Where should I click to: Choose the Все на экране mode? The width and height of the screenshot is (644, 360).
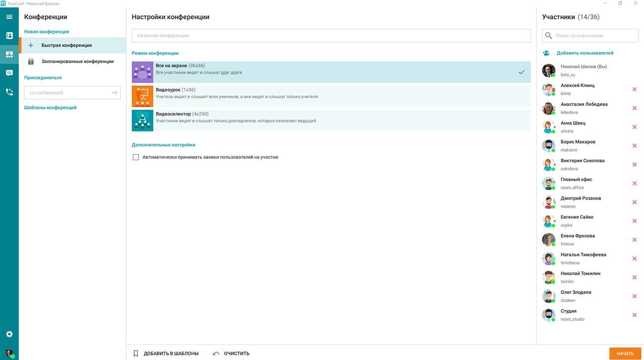(331, 72)
